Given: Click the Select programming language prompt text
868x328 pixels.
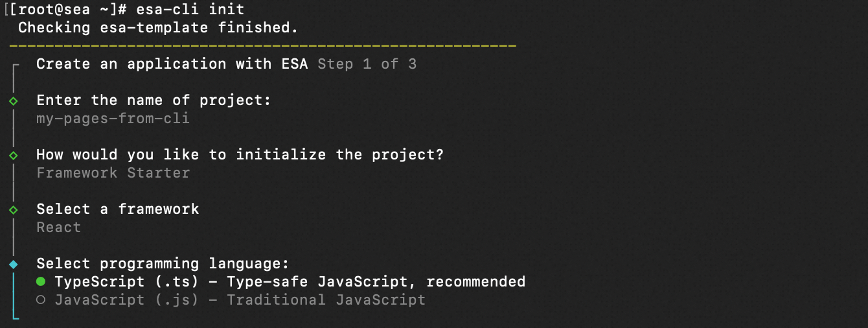Looking at the screenshot, I should click(x=162, y=264).
